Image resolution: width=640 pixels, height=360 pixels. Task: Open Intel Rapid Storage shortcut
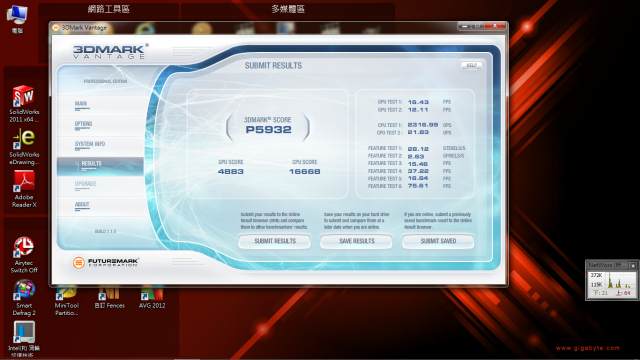[x=24, y=340]
